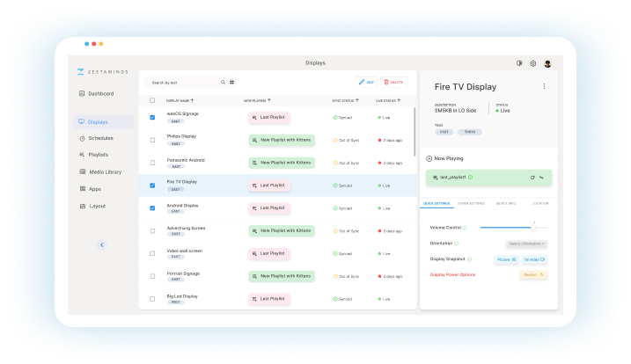Check the Advertising Screen row checkbox

click(x=152, y=231)
